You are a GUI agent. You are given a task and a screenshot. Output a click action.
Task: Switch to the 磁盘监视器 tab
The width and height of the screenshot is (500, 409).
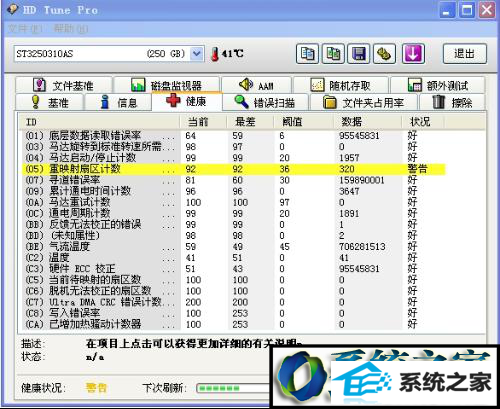pyautogui.click(x=166, y=85)
